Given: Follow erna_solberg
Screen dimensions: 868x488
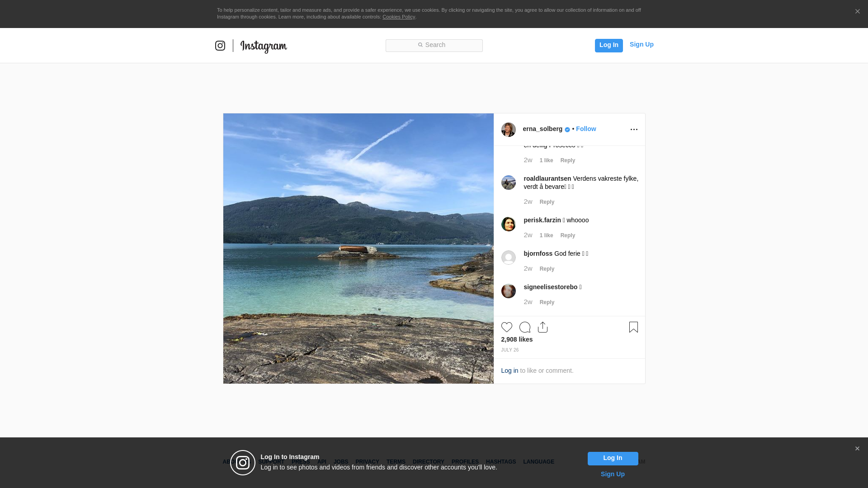Looking at the screenshot, I should tap(586, 129).
